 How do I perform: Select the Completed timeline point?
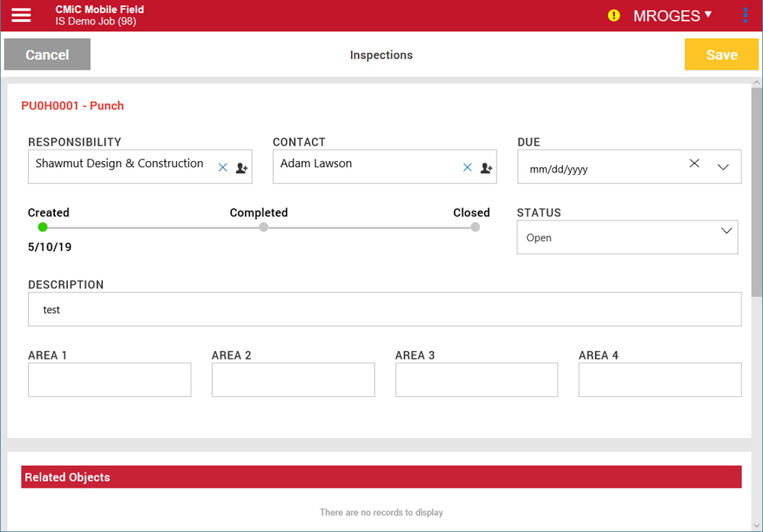pos(263,227)
